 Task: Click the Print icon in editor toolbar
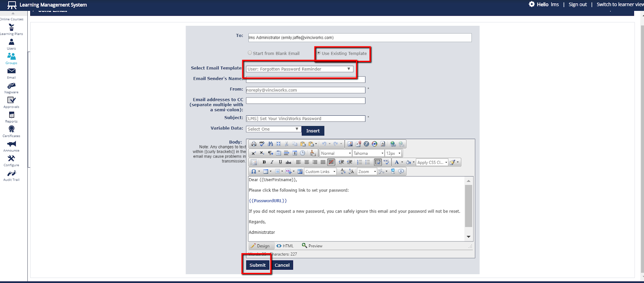254,144
